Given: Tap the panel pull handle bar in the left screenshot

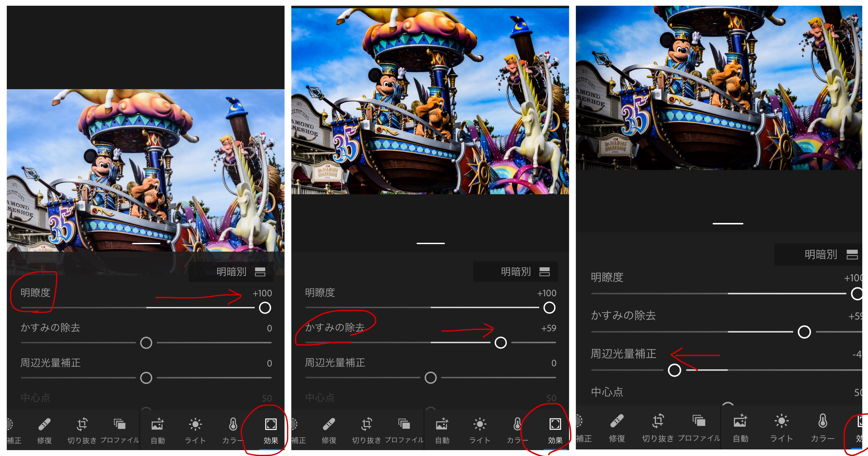Looking at the screenshot, I should click(146, 243).
